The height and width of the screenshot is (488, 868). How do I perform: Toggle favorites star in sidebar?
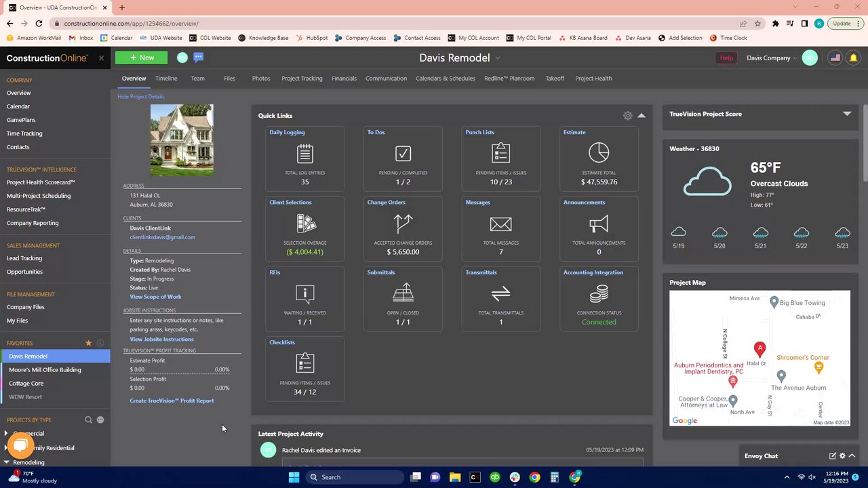click(88, 343)
